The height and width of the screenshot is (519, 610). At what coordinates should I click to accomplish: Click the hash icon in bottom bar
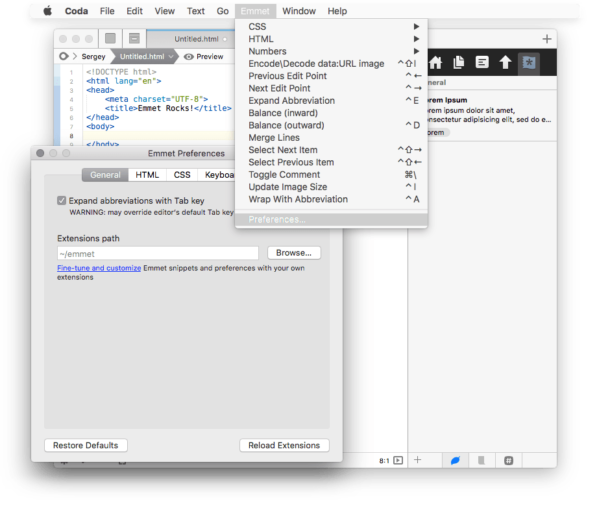tap(508, 461)
